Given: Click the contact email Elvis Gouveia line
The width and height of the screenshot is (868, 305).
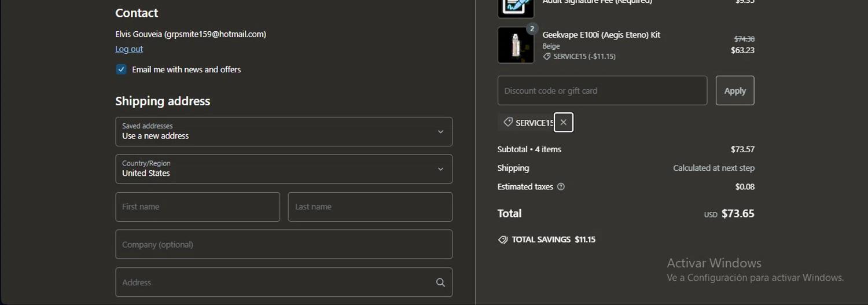Looking at the screenshot, I should tap(191, 34).
